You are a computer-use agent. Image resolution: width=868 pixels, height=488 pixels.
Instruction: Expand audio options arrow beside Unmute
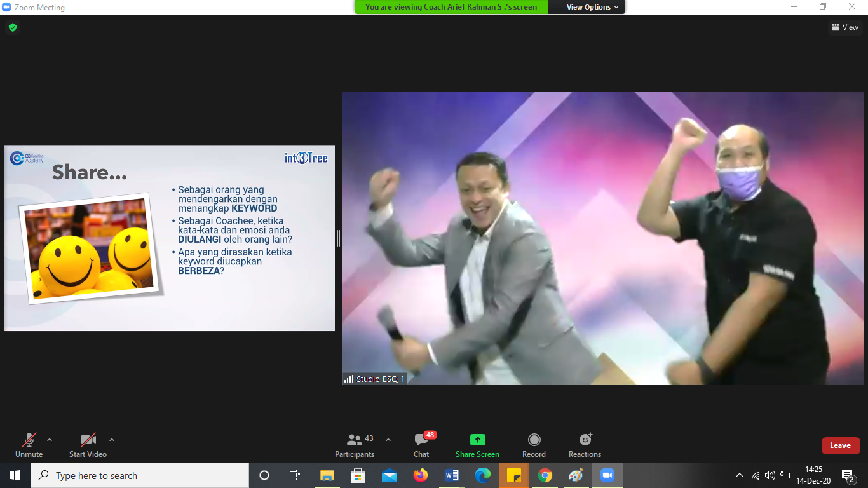50,440
